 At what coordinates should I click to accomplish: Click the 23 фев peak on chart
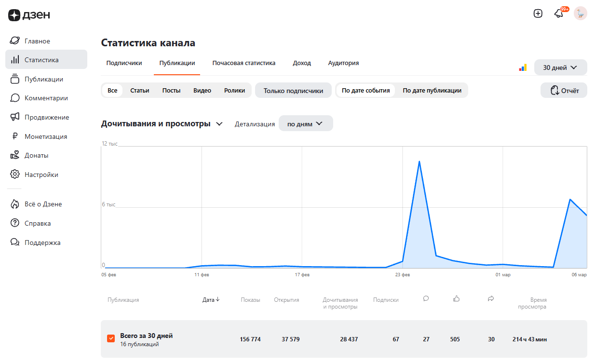tap(419, 162)
